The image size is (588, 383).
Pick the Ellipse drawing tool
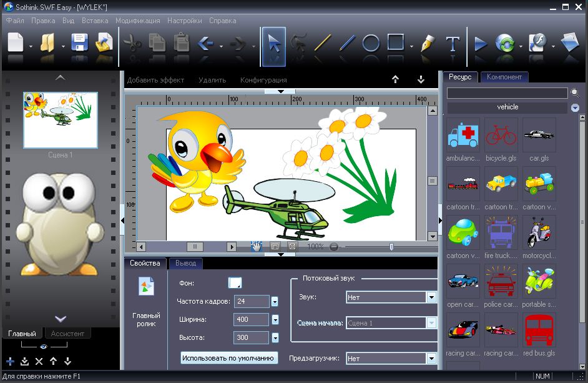[x=371, y=44]
